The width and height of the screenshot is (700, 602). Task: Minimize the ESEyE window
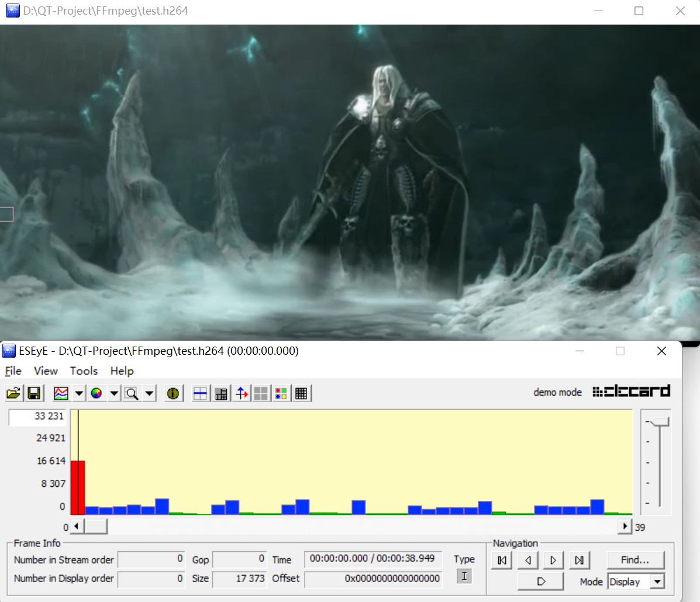[x=580, y=351]
